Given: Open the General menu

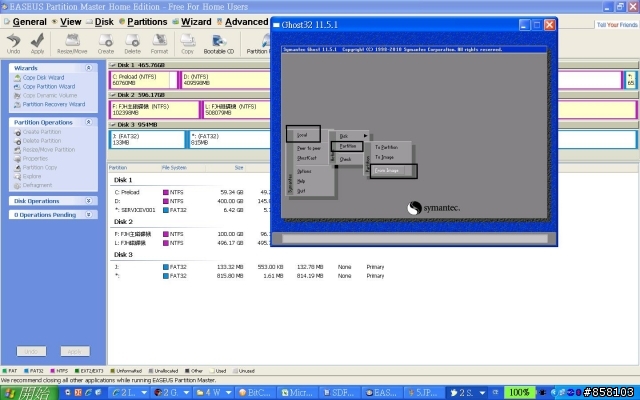Looking at the screenshot, I should [29, 22].
